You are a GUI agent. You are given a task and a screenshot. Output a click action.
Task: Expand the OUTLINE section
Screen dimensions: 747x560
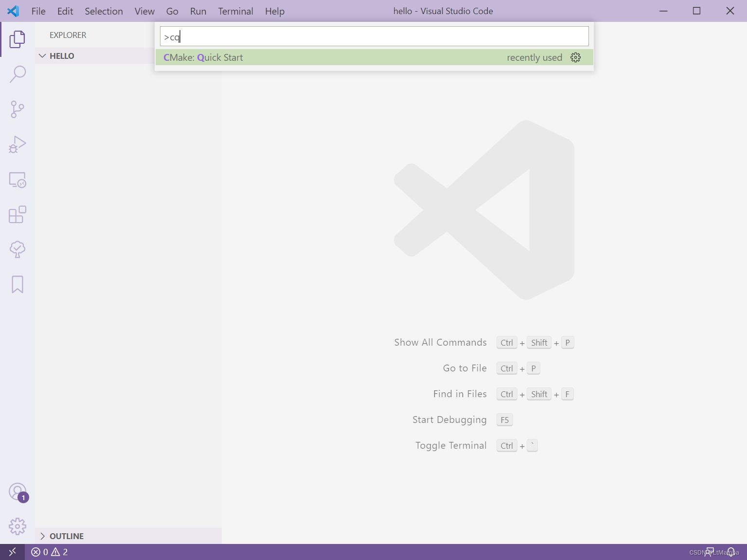[128, 536]
